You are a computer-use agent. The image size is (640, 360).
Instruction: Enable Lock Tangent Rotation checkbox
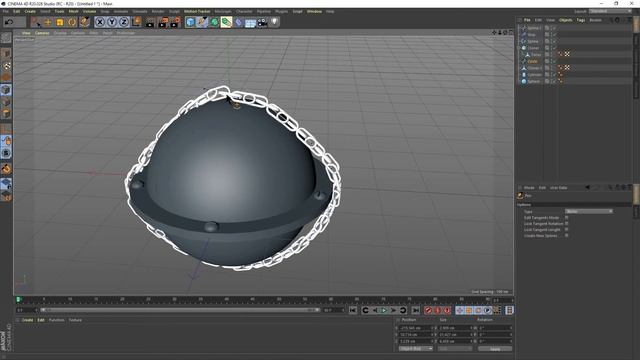click(567, 224)
